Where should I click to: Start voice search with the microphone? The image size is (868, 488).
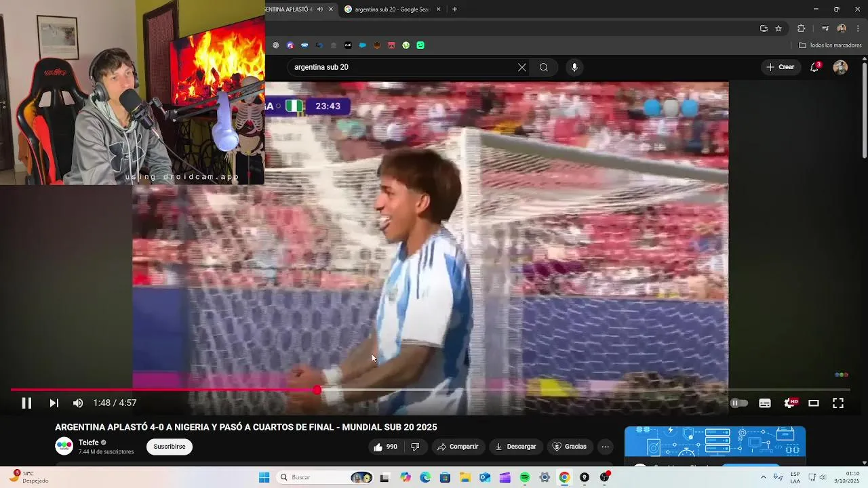tap(574, 67)
